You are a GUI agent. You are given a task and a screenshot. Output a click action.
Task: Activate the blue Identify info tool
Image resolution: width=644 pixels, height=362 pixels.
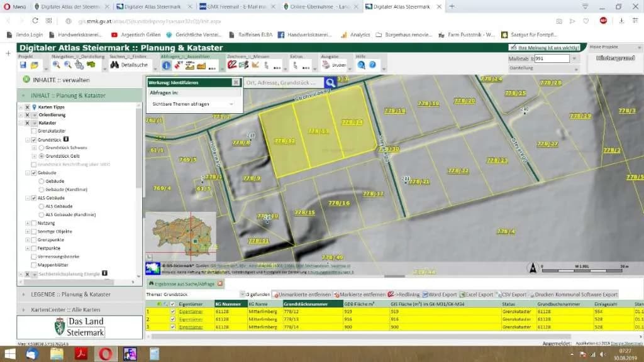tap(166, 65)
